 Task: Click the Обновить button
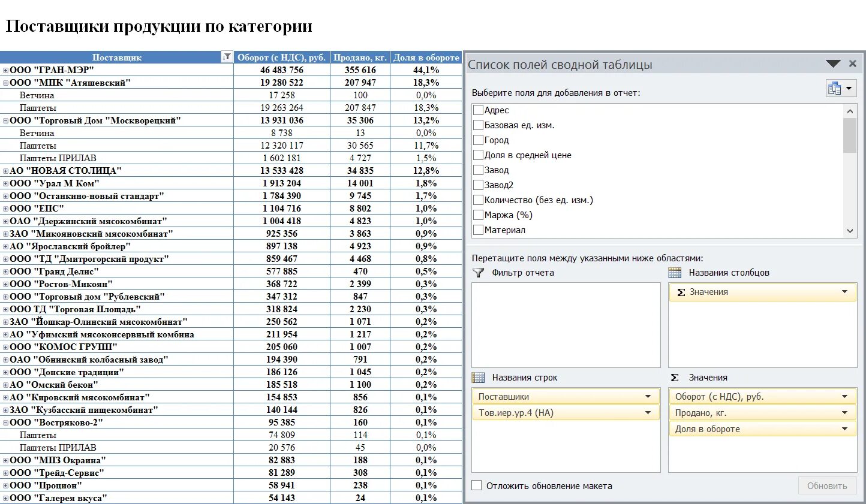[827, 485]
